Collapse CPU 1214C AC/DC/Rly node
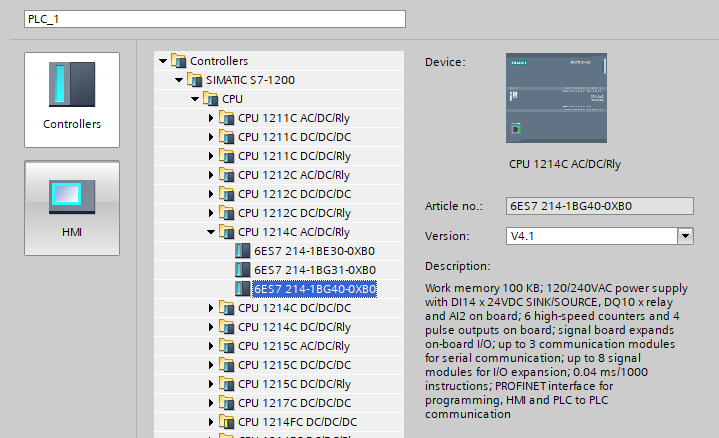Viewport: 719px width, 438px height. (x=211, y=232)
